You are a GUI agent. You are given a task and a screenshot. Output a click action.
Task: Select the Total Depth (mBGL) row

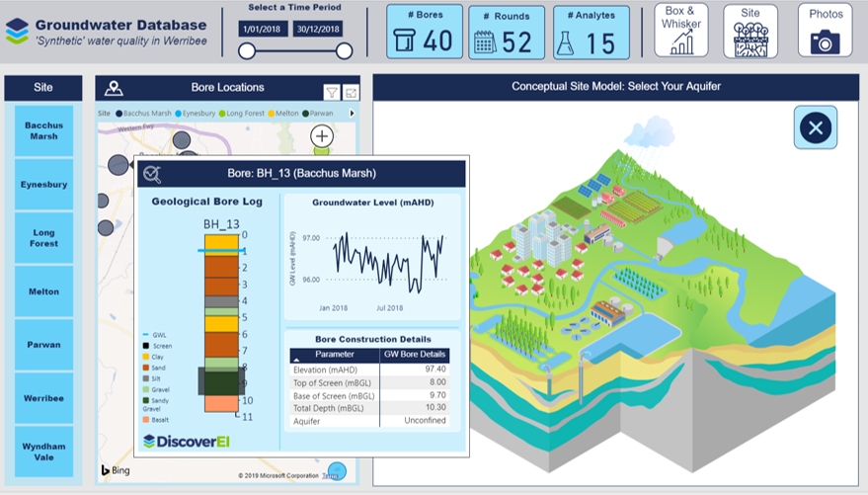point(369,408)
